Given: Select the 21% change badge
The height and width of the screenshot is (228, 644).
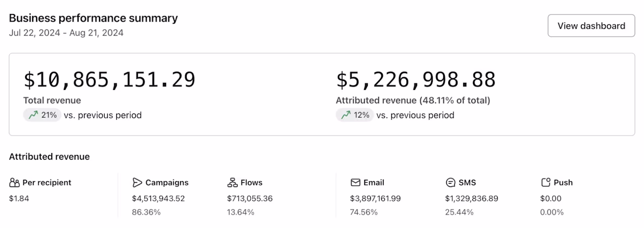Looking at the screenshot, I should click(42, 115).
